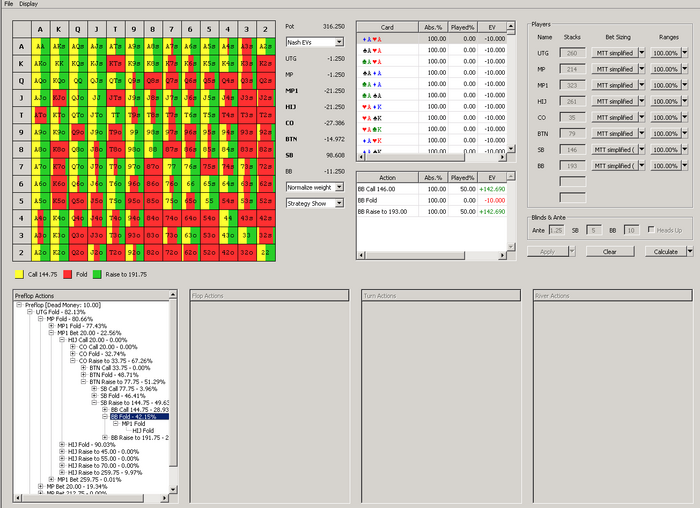Select the BB Fold action row
Image resolution: width=700 pixels, height=508 pixels.
431,200
